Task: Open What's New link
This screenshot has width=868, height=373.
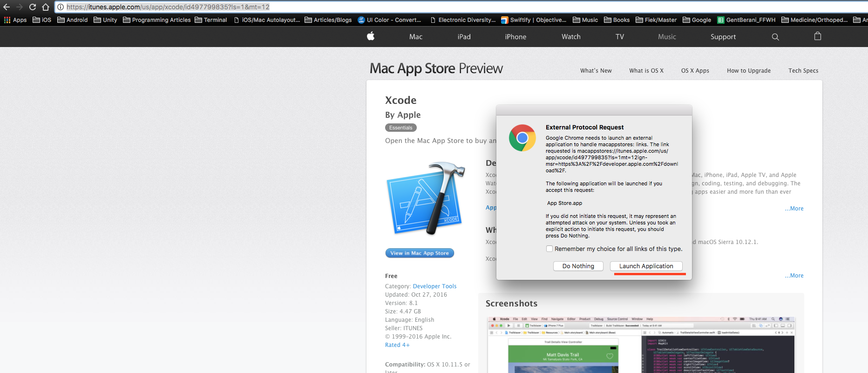Action: point(596,71)
